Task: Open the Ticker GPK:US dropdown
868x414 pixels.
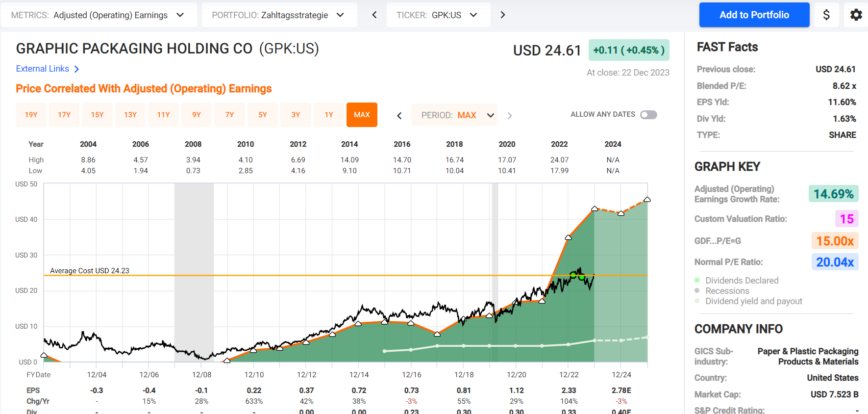Action: coord(438,15)
